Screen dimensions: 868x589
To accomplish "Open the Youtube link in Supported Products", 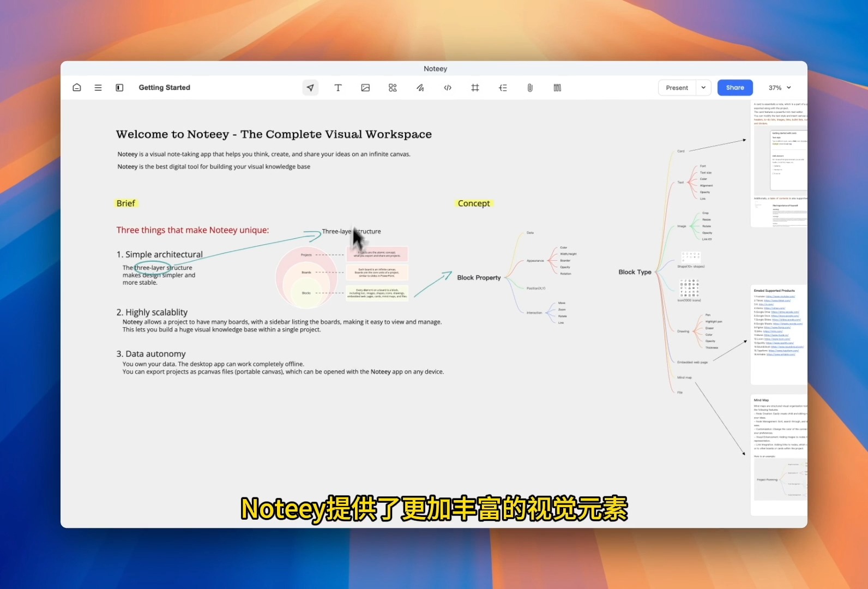I will pyautogui.click(x=780, y=296).
